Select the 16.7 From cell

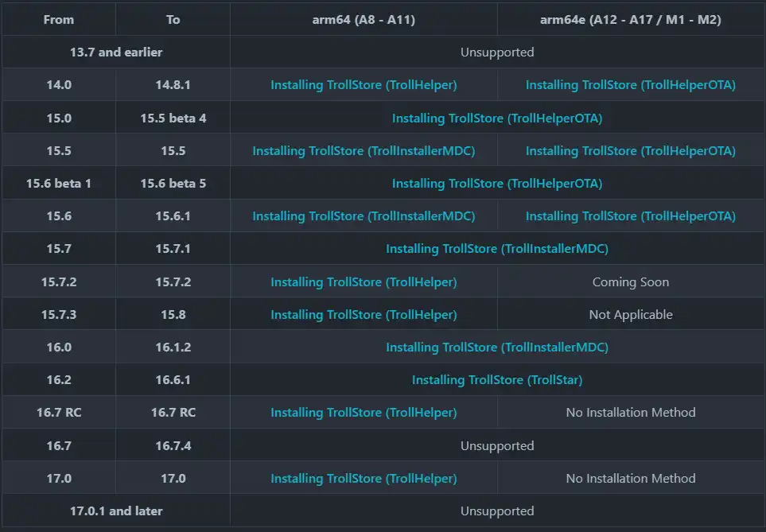(59, 445)
